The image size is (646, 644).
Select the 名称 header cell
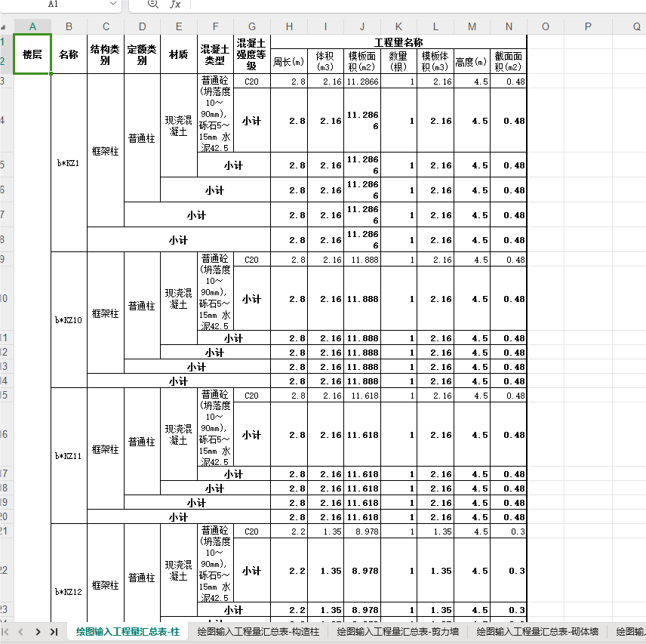(69, 54)
